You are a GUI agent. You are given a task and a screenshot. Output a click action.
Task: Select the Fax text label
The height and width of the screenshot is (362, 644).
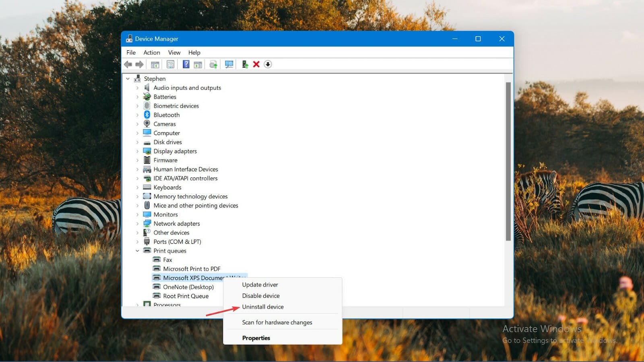[x=167, y=260]
